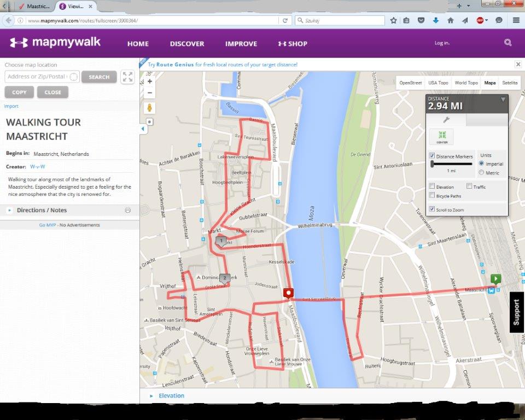The width and height of the screenshot is (525, 420).
Task: Click the browser Szukaj search box
Action: (x=340, y=20)
